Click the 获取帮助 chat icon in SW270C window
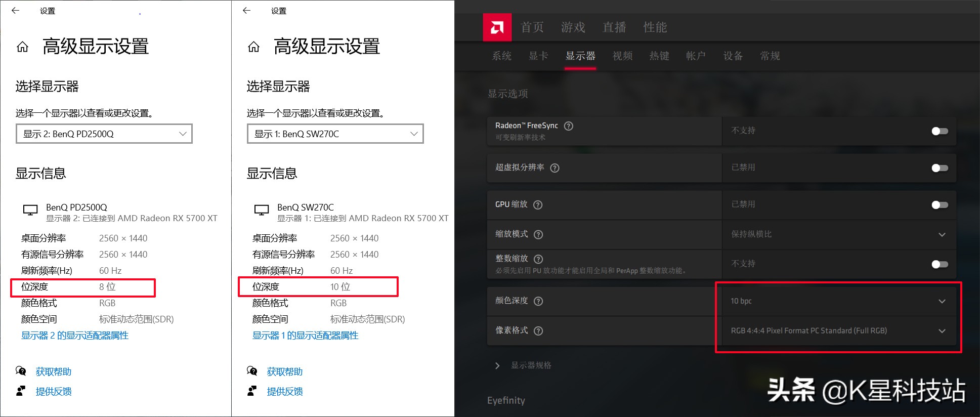Screen dimensions: 980x417 tap(252, 371)
